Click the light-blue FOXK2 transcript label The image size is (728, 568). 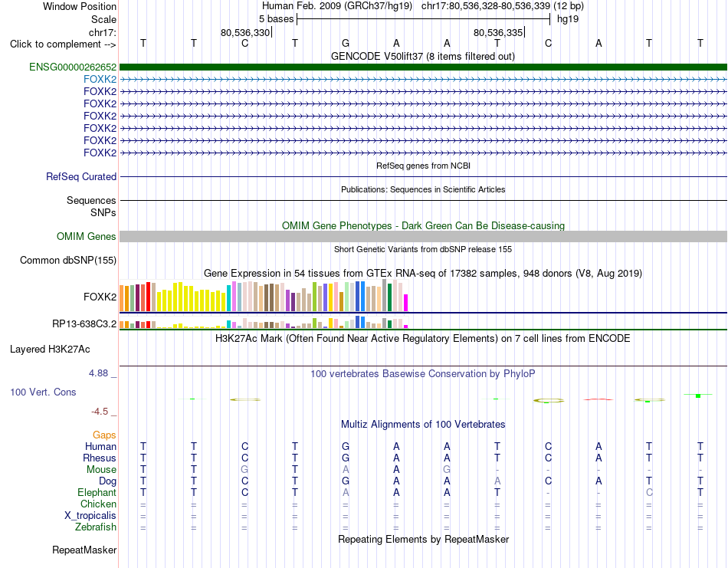[x=100, y=79]
